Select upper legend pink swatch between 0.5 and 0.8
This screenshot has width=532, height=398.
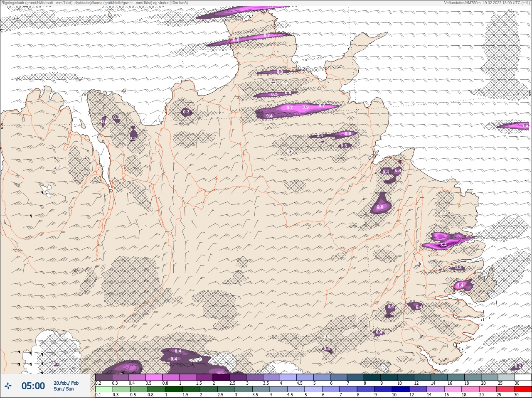click(x=154, y=378)
